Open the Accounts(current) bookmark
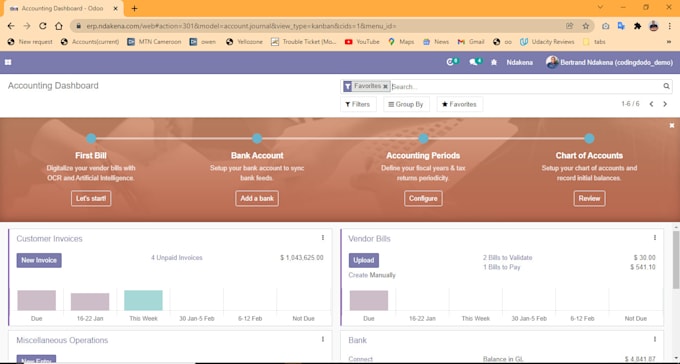The image size is (680, 364). click(x=90, y=42)
